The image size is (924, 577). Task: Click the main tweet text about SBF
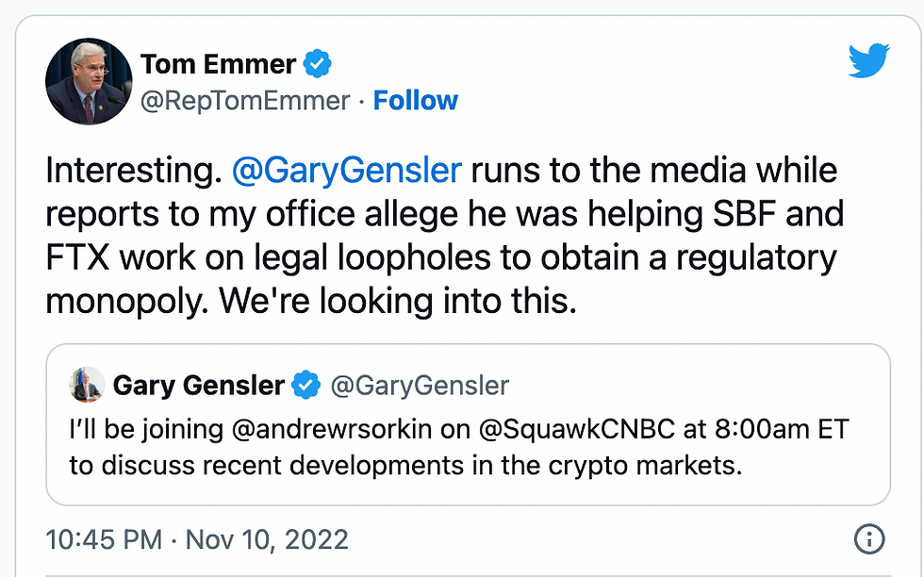point(445,235)
